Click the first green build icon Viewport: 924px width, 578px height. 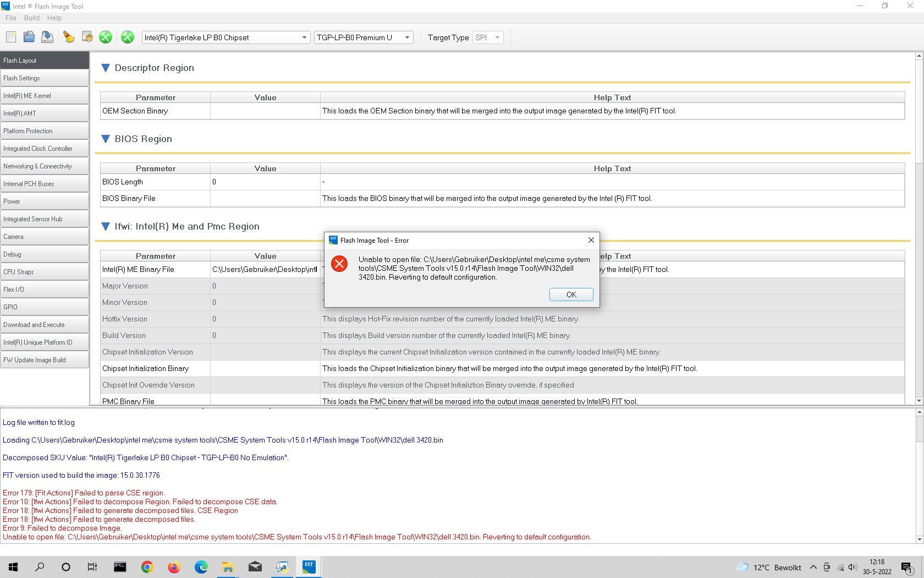106,37
